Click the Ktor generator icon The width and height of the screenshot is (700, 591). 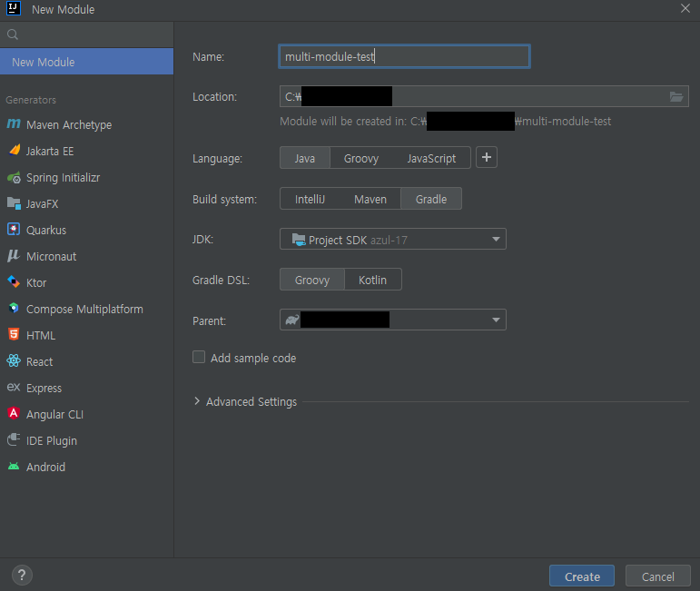click(14, 281)
